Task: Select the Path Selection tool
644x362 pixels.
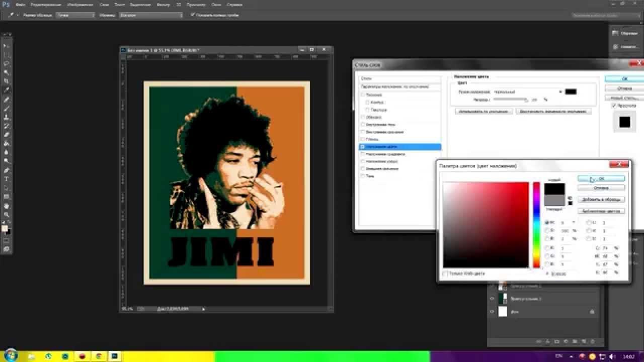Action: 7,188
